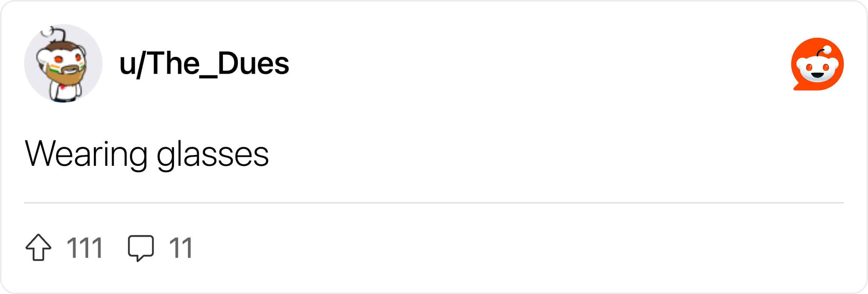The image size is (868, 294).
Task: Click the comment bubble icon
Action: [141, 248]
